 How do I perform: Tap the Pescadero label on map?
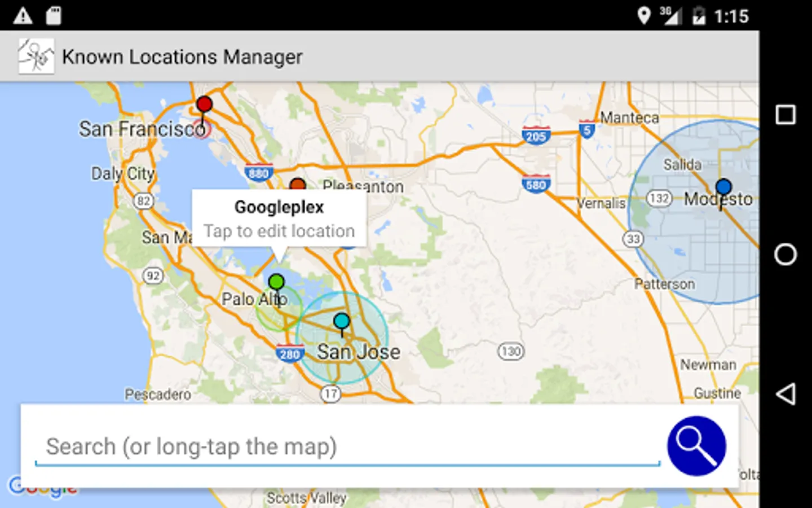158,394
